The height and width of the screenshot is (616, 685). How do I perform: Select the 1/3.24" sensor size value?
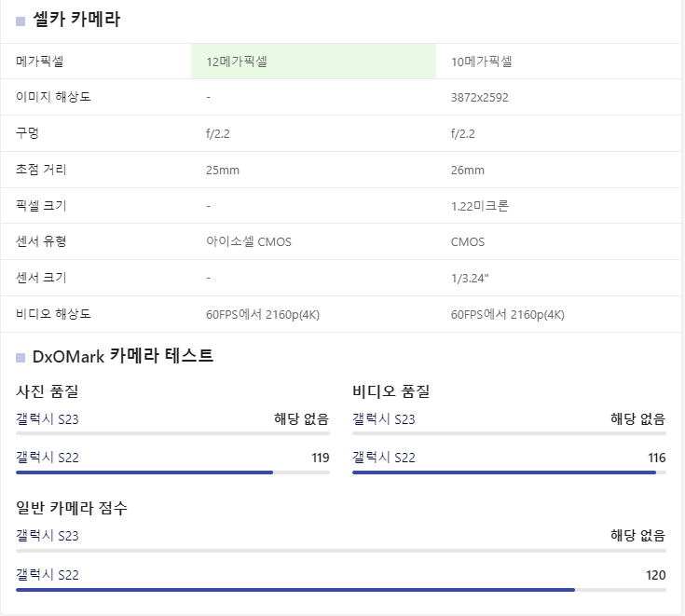(470, 279)
